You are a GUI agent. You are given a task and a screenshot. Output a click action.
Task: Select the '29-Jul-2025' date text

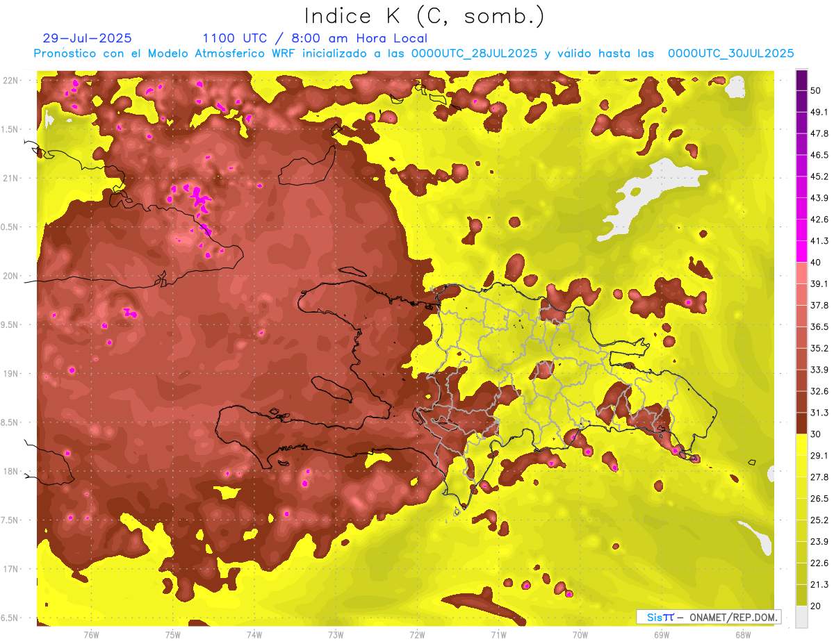tap(87, 38)
